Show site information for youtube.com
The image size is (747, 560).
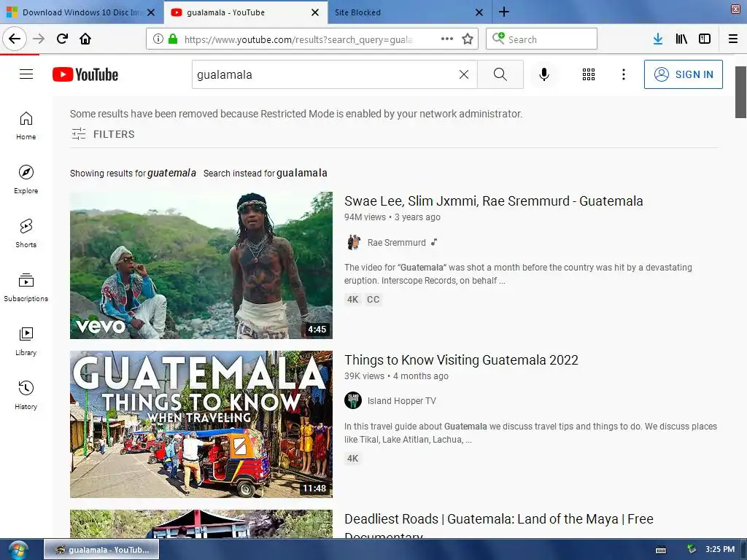158,39
